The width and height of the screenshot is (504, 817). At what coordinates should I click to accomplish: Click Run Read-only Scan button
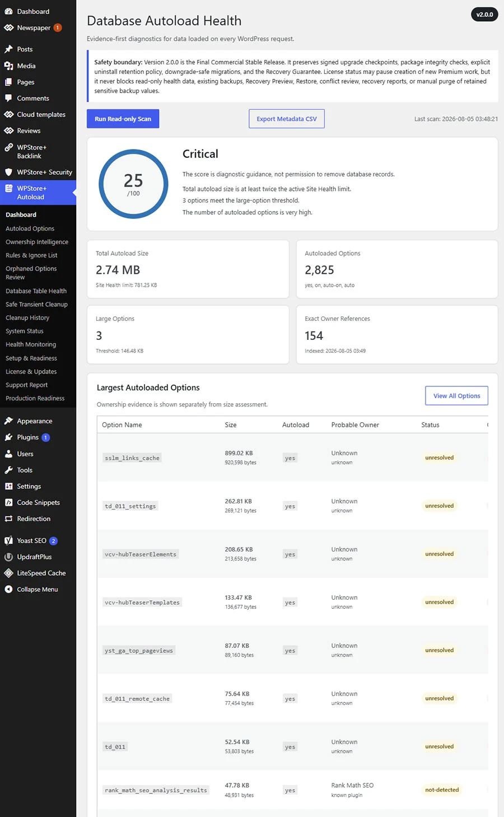(x=123, y=119)
